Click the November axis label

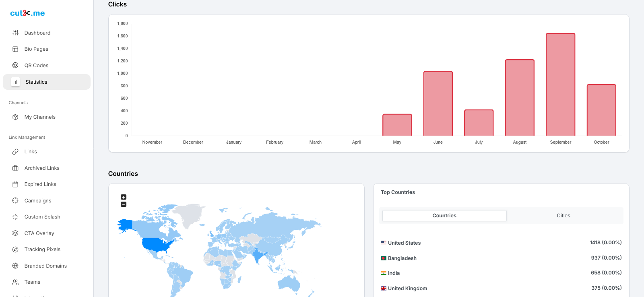click(152, 142)
